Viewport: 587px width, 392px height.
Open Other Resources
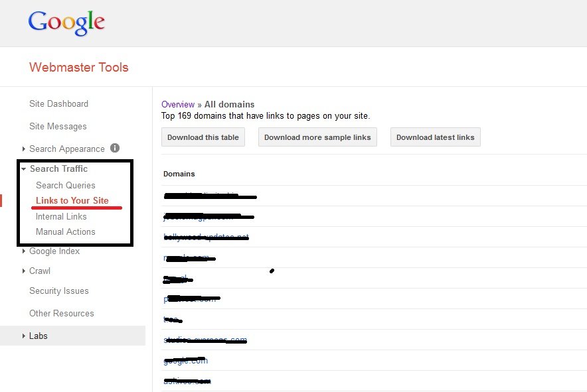pyautogui.click(x=62, y=313)
